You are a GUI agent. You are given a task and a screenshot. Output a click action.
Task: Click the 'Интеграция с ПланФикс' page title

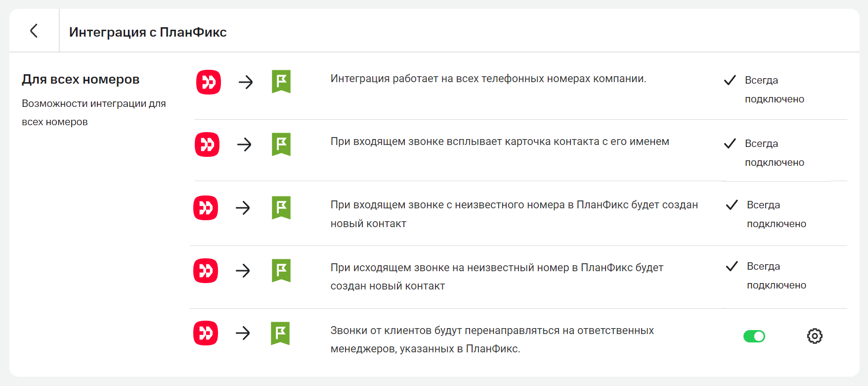point(148,32)
